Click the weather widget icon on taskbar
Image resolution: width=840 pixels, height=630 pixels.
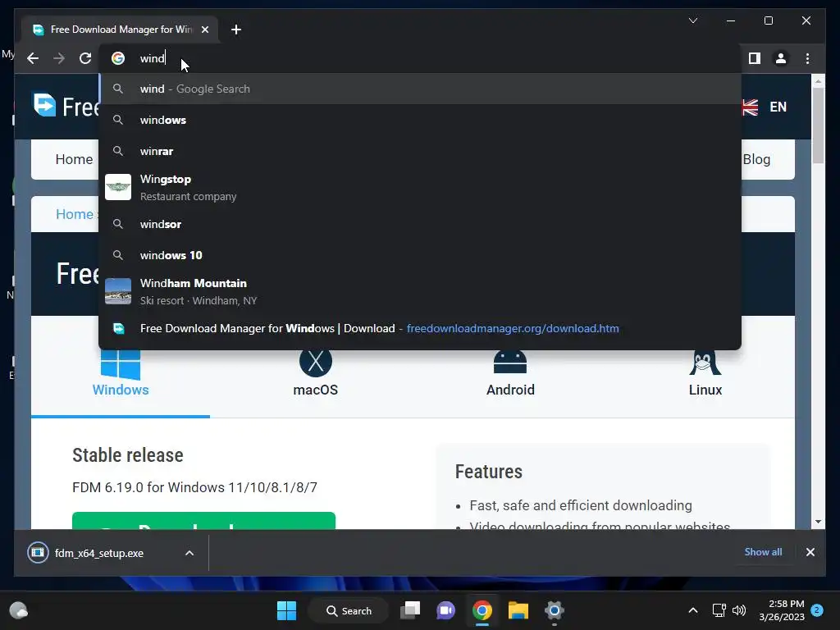pos(19,610)
